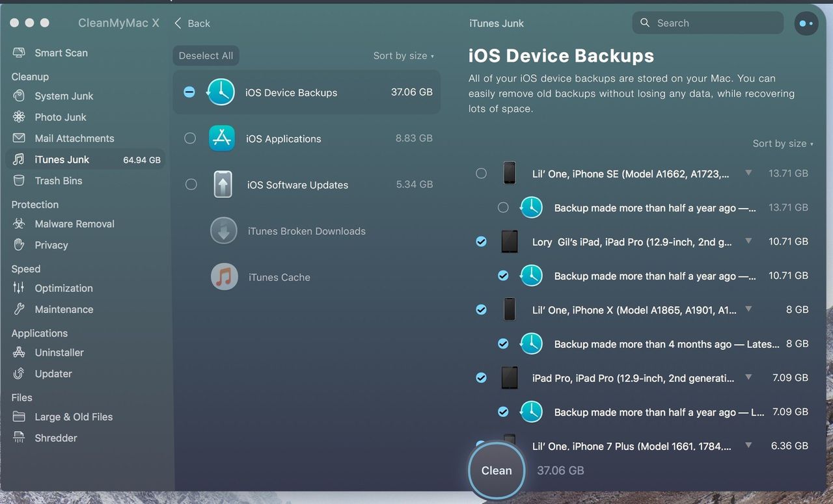The height and width of the screenshot is (504, 833).
Task: Uncheck the 8 GB backup row checkbox
Action: pyautogui.click(x=503, y=344)
